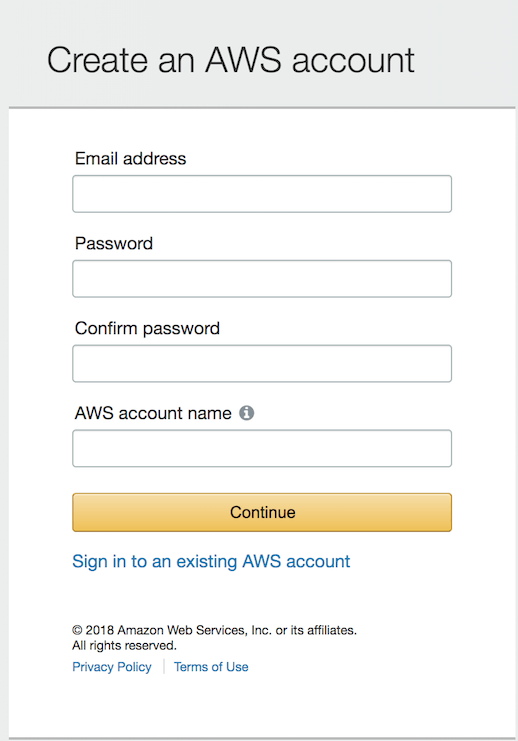Click the divider between Privacy Policy and Terms
The height and width of the screenshot is (741, 518).
tap(164, 667)
